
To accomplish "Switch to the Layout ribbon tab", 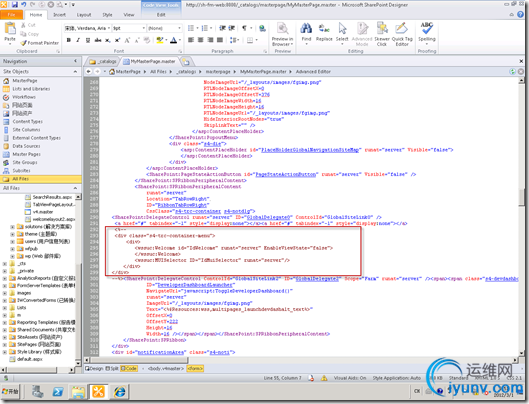I will 84,15.
